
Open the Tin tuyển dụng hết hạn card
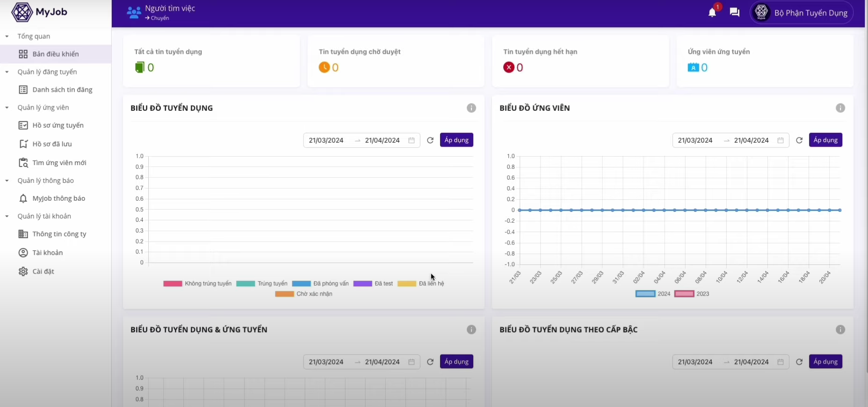click(x=580, y=61)
